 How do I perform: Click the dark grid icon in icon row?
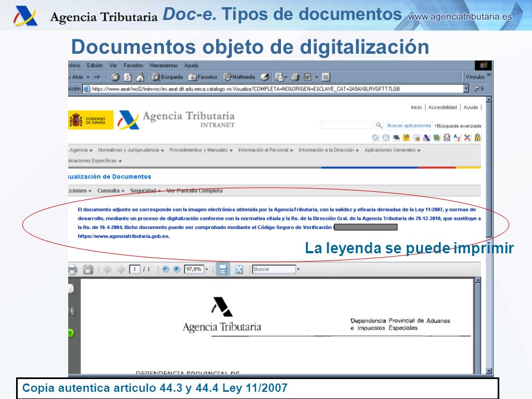coord(396,137)
